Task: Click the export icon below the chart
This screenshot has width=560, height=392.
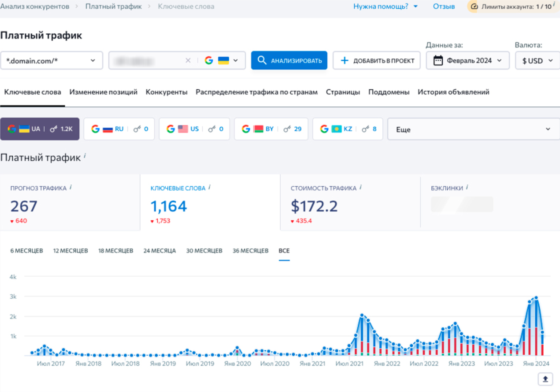Action: point(545,379)
